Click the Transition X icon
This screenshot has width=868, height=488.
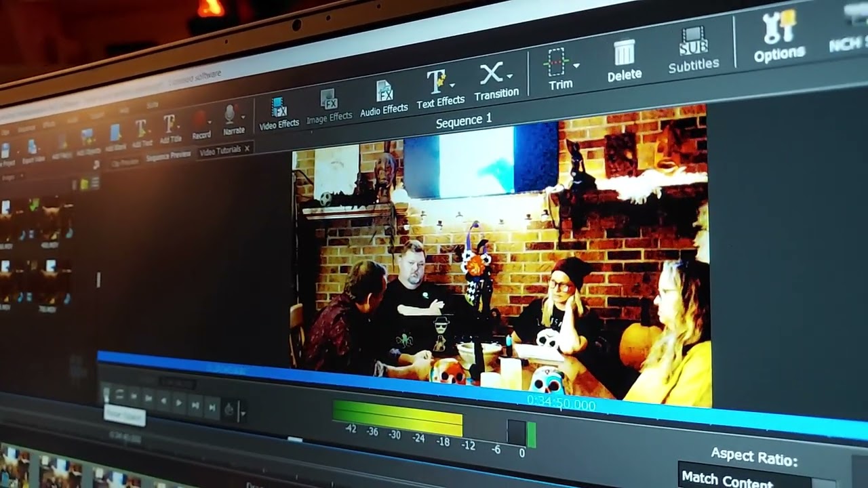click(491, 73)
